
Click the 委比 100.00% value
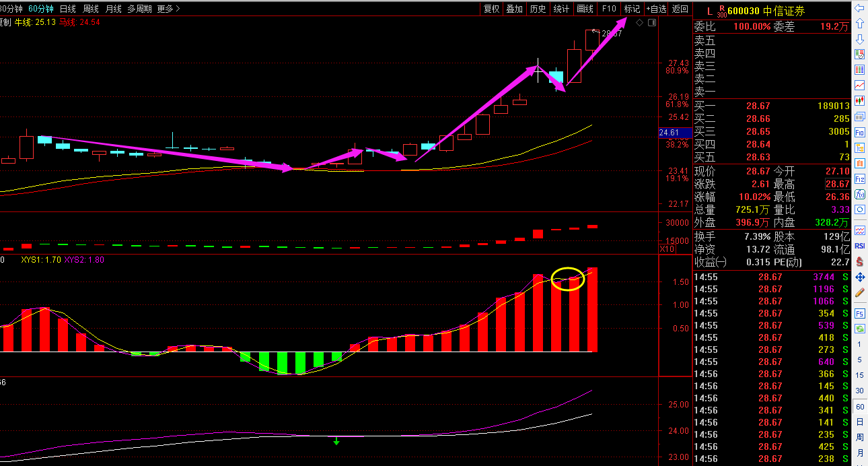tap(752, 27)
